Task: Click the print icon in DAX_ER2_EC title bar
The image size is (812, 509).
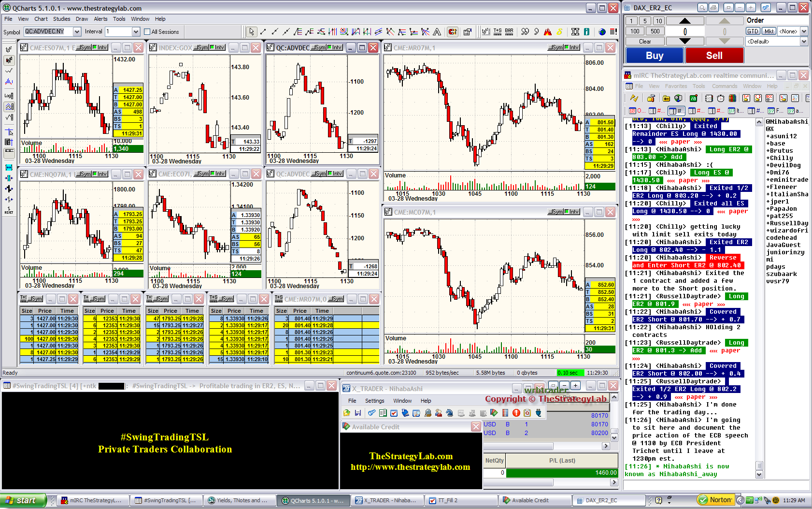Action: tap(714, 8)
